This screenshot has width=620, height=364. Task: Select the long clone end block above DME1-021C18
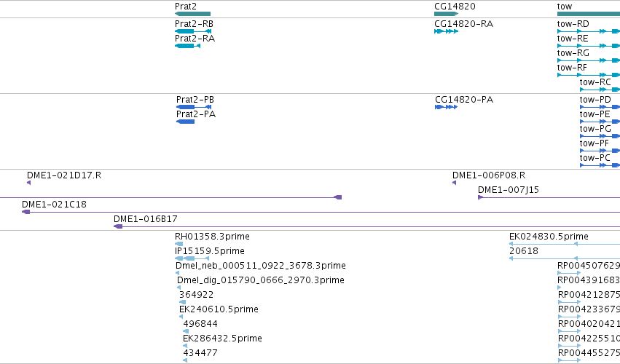tap(338, 197)
